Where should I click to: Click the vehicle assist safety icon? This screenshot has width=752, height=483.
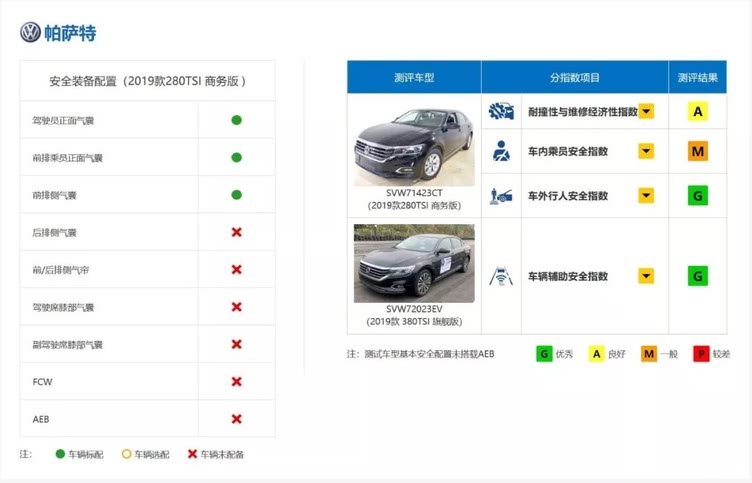pos(501,276)
